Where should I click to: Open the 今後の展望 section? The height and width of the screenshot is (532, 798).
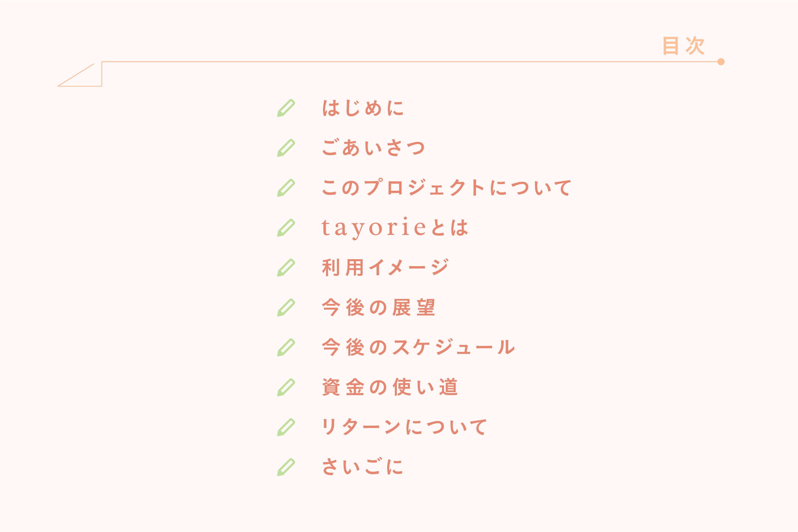click(378, 307)
